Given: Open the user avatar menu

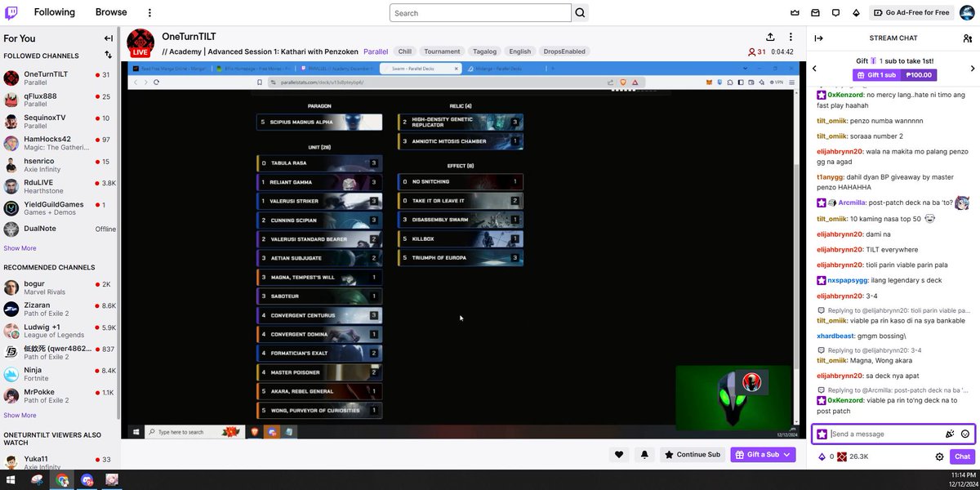Looking at the screenshot, I should click(x=966, y=13).
